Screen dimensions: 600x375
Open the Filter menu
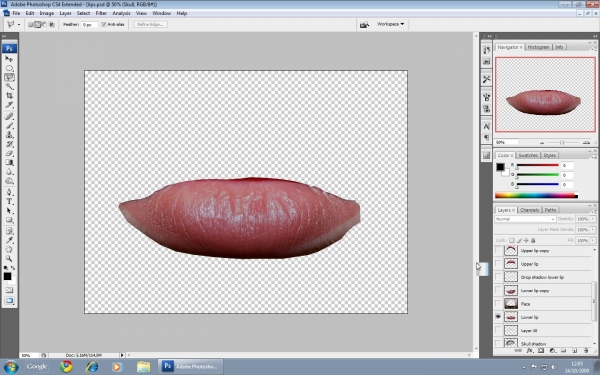click(101, 13)
